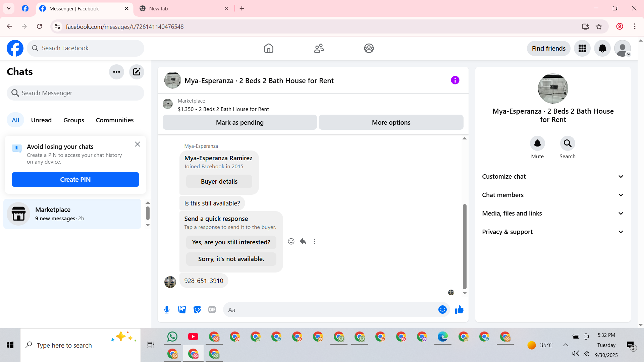Expand Media, files and links section

point(553,214)
